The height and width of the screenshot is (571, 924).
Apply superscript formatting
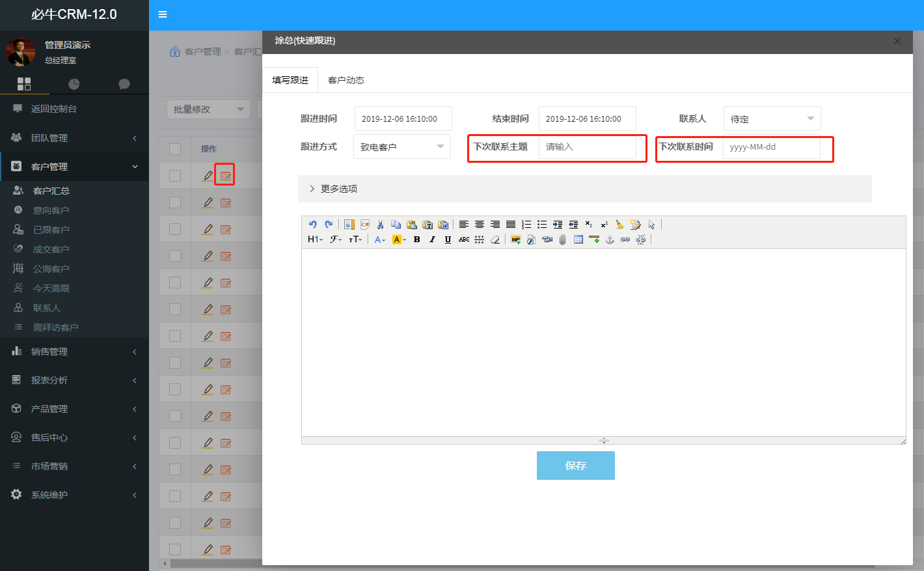pyautogui.click(x=605, y=224)
